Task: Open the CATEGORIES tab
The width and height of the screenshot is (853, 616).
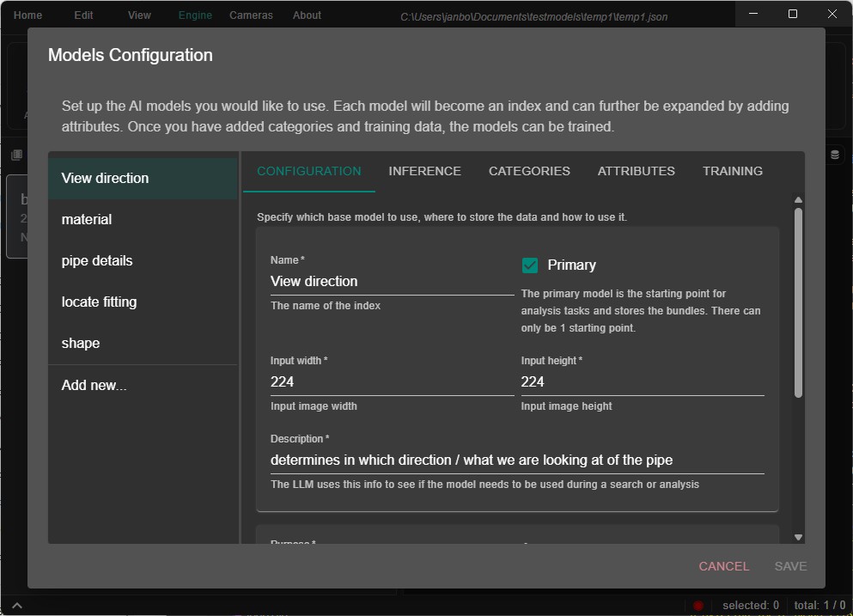Action: click(528, 171)
